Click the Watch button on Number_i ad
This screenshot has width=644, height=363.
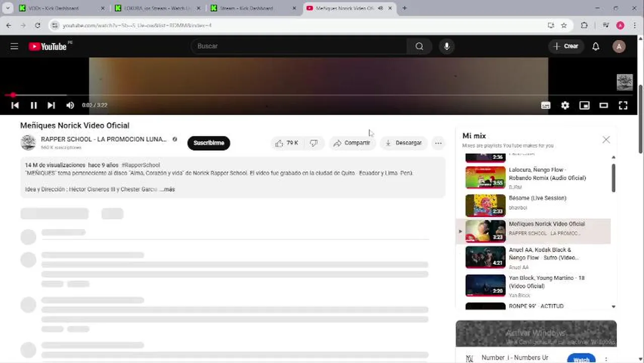click(x=581, y=359)
